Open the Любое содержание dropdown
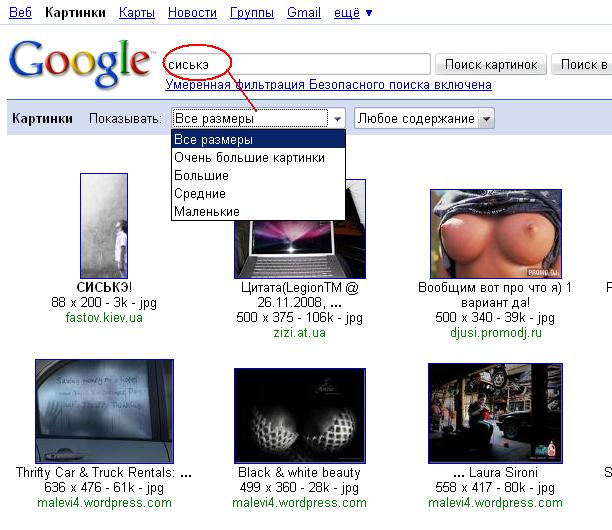This screenshot has width=612, height=530. (424, 118)
